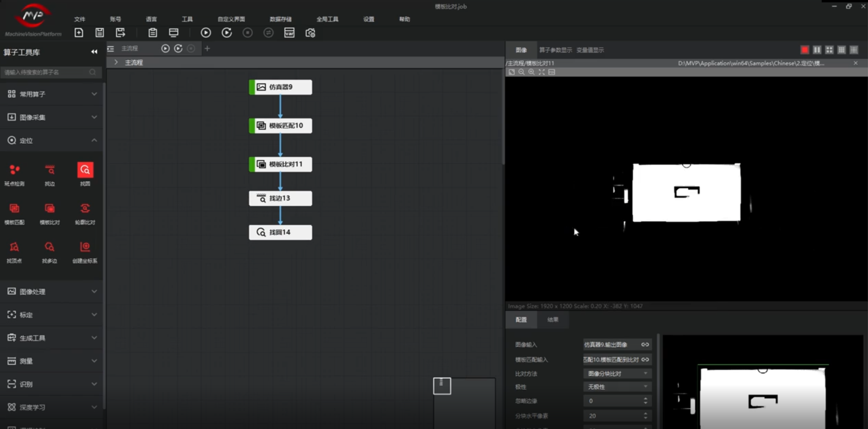The image size is (868, 429).
Task: Switch viewer to four-grid layout
Action: coord(829,50)
